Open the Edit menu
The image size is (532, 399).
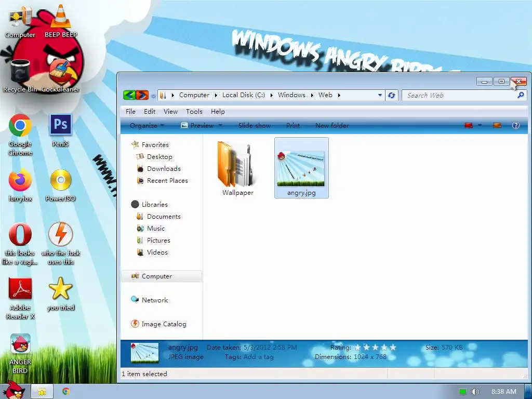[x=149, y=112]
